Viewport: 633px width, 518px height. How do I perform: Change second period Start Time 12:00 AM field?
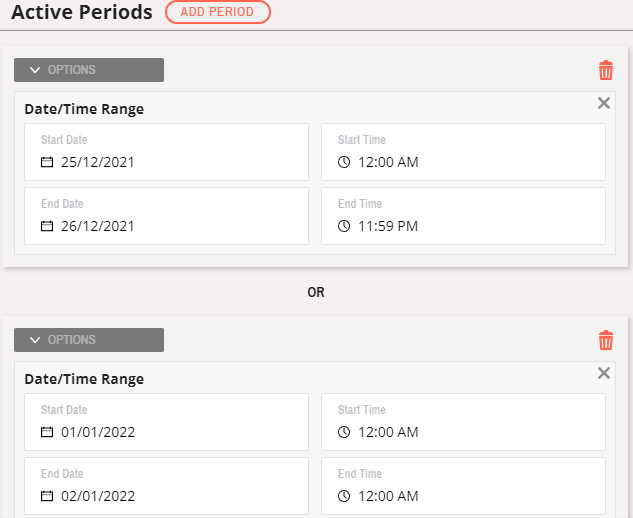[x=463, y=422]
